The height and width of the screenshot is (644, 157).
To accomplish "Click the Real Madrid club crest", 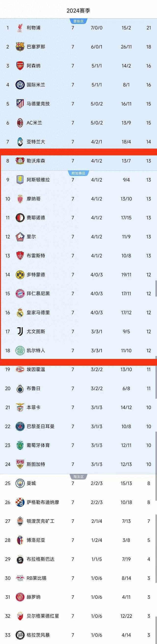I will pyautogui.click(x=20, y=313).
